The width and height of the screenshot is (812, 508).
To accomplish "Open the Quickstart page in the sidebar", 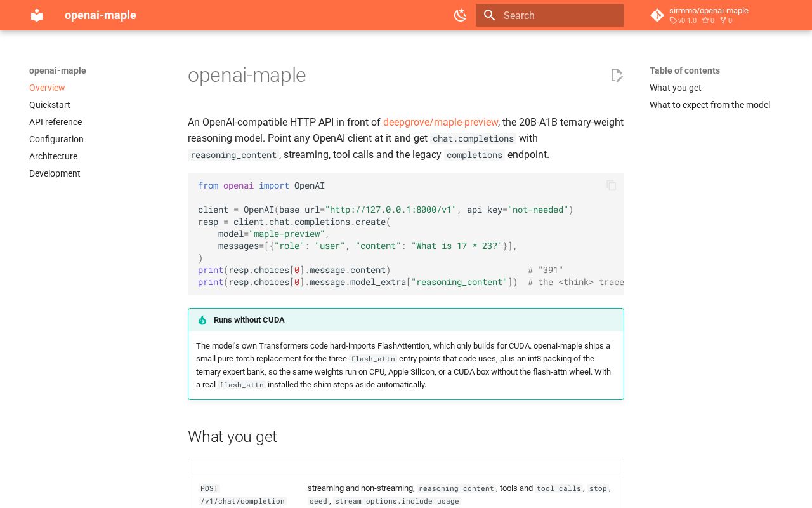I will 49,105.
